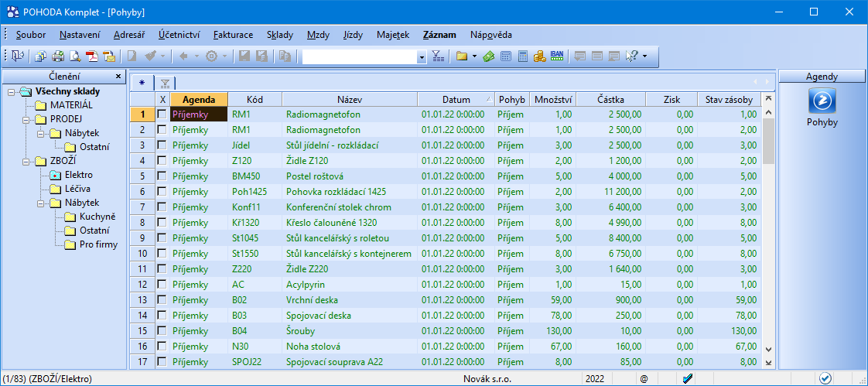
Task: Click the IBAN toolbar icon
Action: 557,56
